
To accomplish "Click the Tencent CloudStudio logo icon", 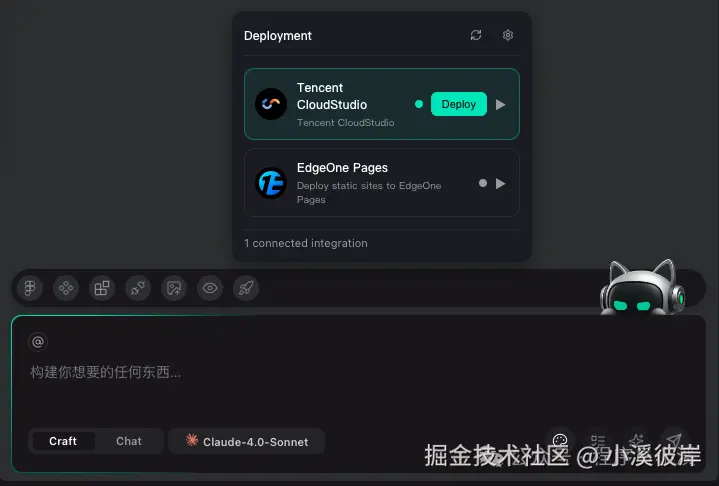I will tap(271, 104).
